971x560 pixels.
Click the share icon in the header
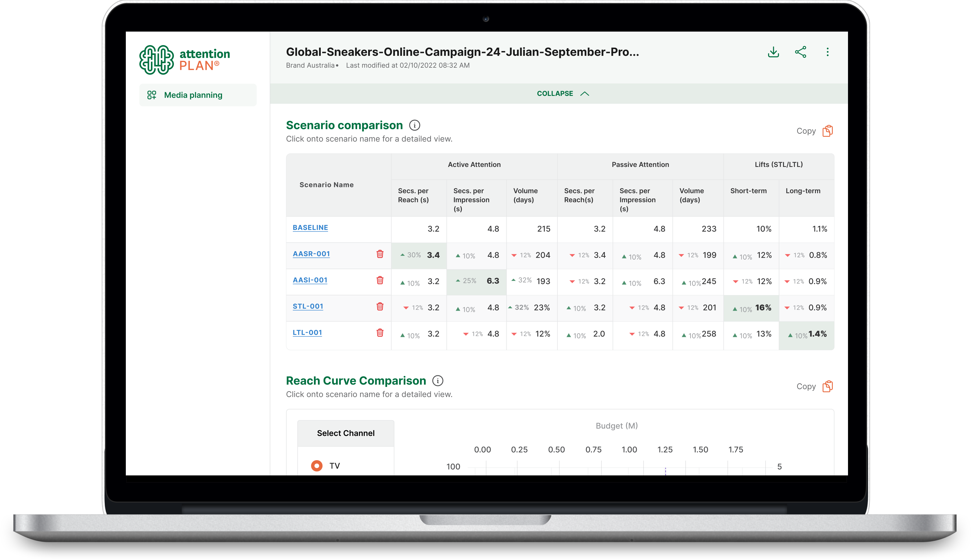[x=801, y=52]
